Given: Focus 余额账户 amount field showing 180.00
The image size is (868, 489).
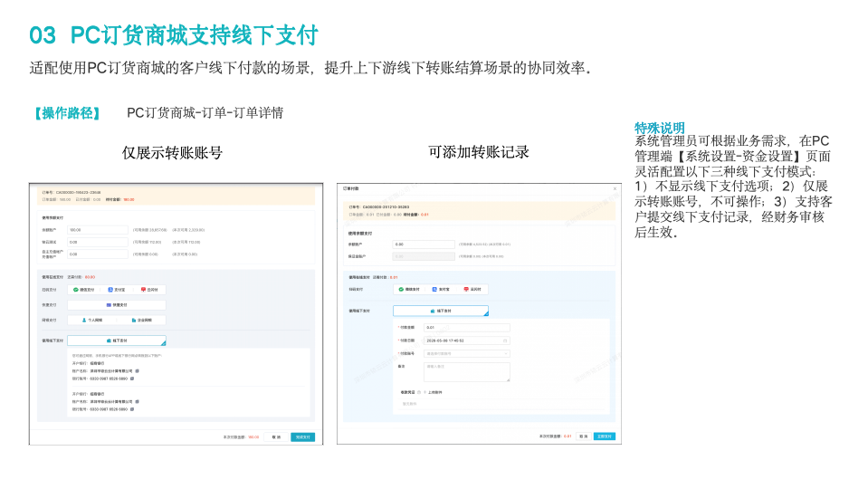Looking at the screenshot, I should (x=98, y=230).
